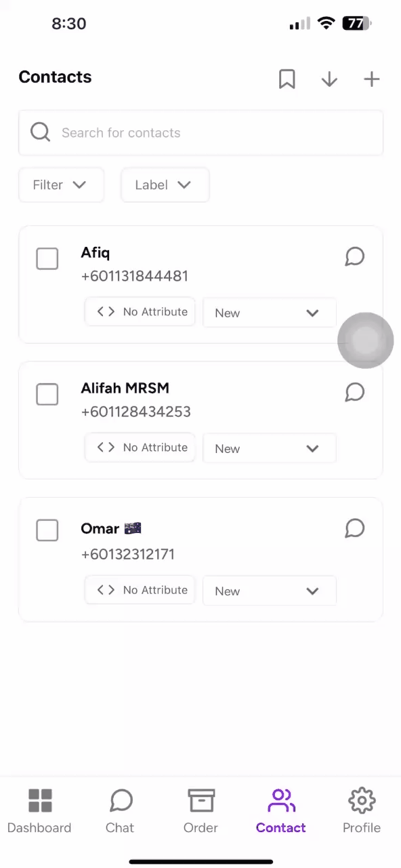Open the Dashboard grid icon

pyautogui.click(x=40, y=801)
